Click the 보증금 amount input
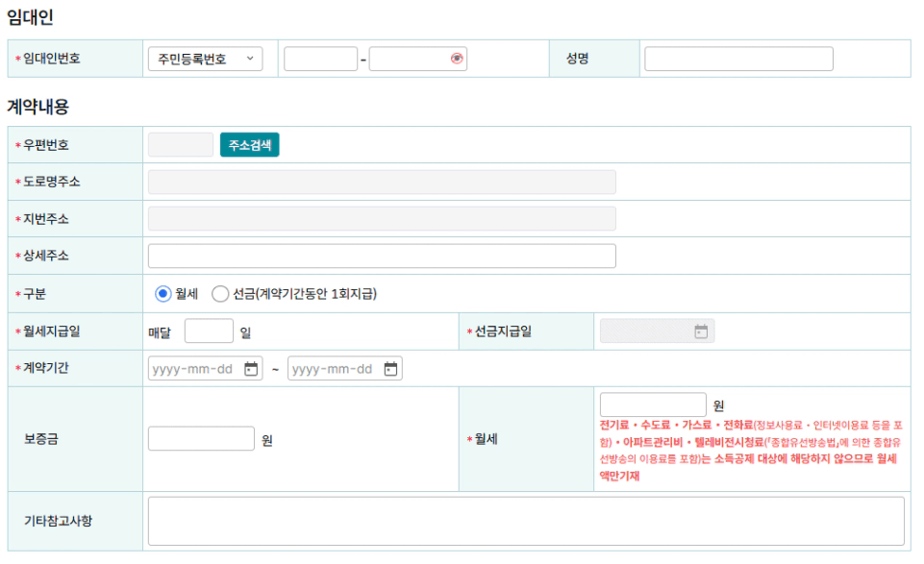This screenshot has width=924, height=564. 201,438
